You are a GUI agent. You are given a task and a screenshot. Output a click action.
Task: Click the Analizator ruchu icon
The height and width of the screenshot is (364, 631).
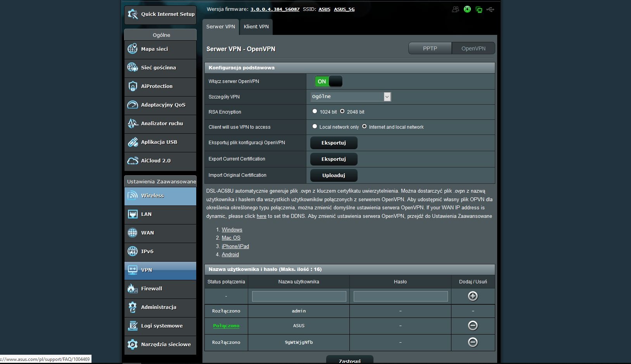(x=133, y=123)
